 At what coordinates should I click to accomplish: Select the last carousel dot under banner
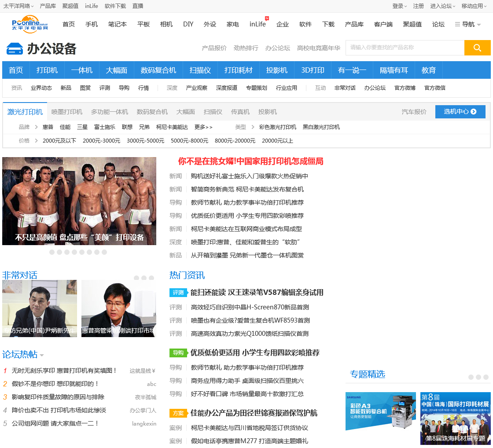click(x=104, y=252)
